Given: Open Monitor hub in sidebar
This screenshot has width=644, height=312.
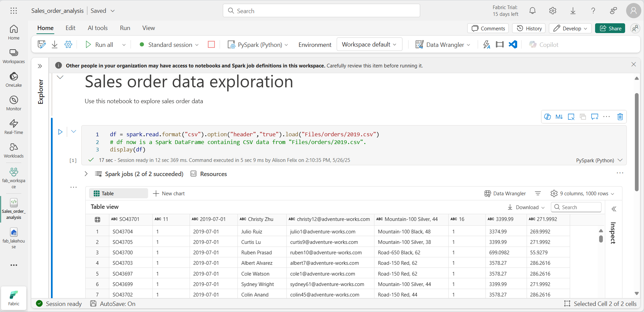Looking at the screenshot, I should click(13, 103).
